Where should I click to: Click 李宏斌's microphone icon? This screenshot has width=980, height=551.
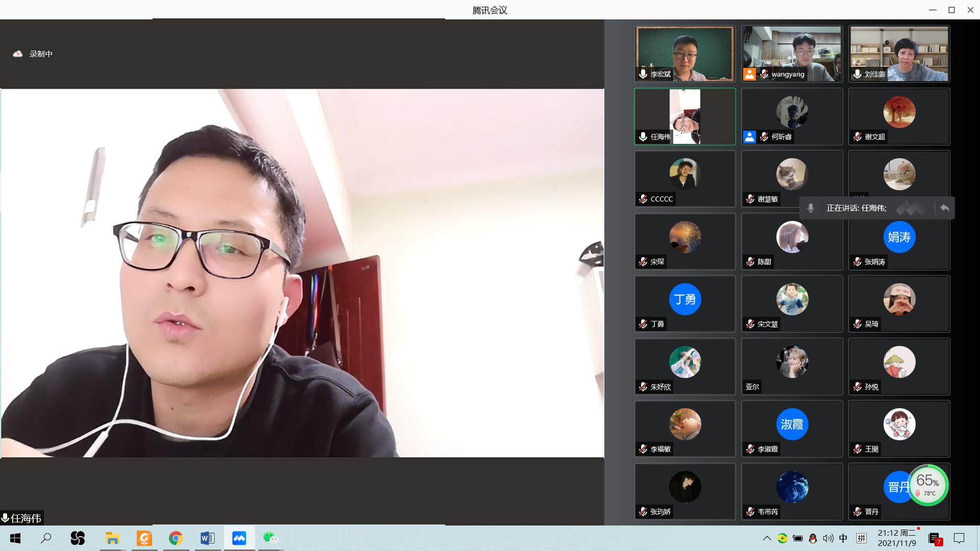click(x=643, y=74)
